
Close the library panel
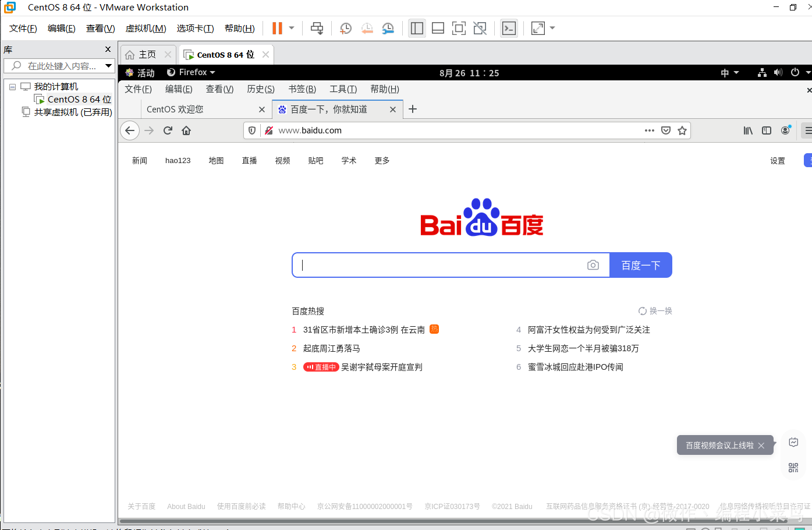click(x=108, y=50)
